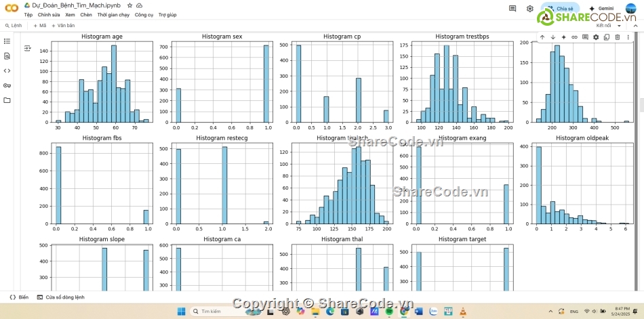Copy link to cell icon
644x319 pixels.
click(x=574, y=37)
